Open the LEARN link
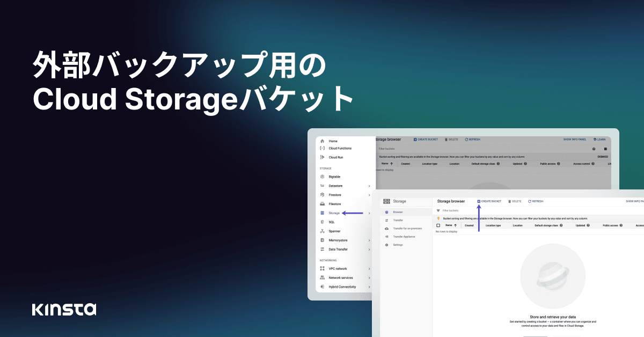Image resolution: width=644 pixels, height=337 pixels. tap(601, 140)
